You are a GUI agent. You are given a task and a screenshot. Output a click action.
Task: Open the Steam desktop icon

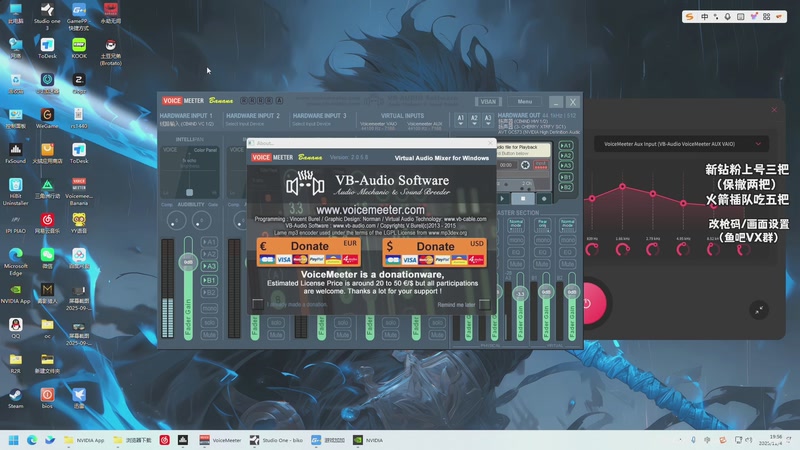point(15,393)
